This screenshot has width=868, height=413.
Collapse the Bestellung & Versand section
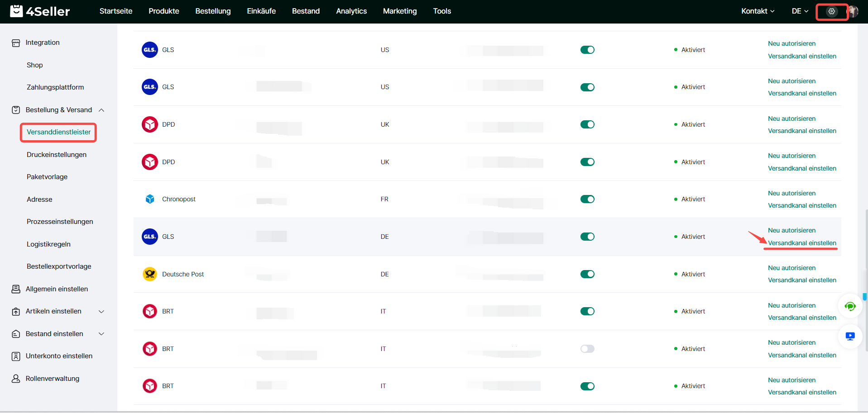click(101, 110)
